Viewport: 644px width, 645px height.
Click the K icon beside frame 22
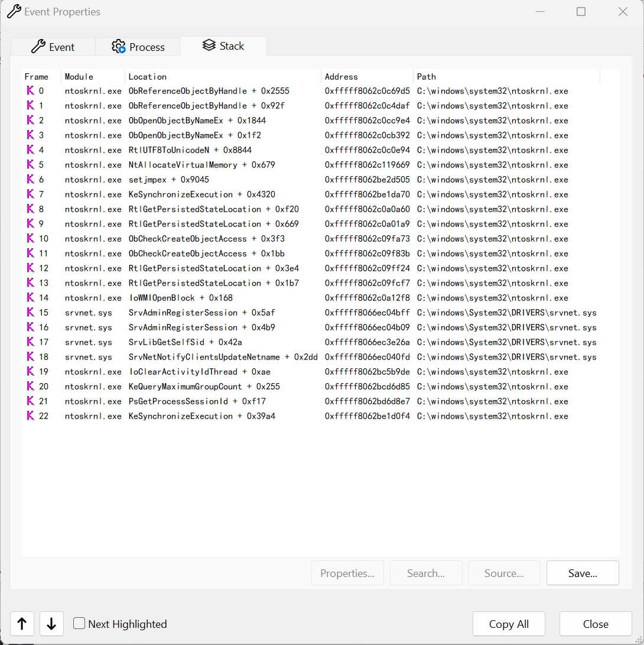[x=30, y=416]
